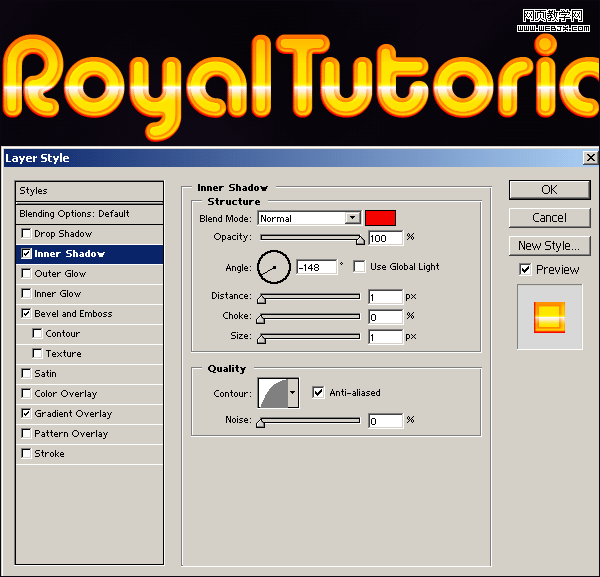The height and width of the screenshot is (577, 600).
Task: Click the style preview thumbnail
Action: click(x=549, y=317)
